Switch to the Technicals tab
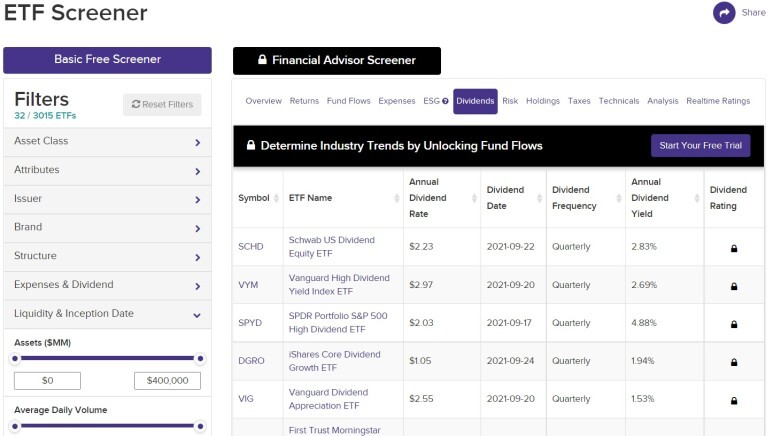The width and height of the screenshot is (773, 436). (x=619, y=101)
